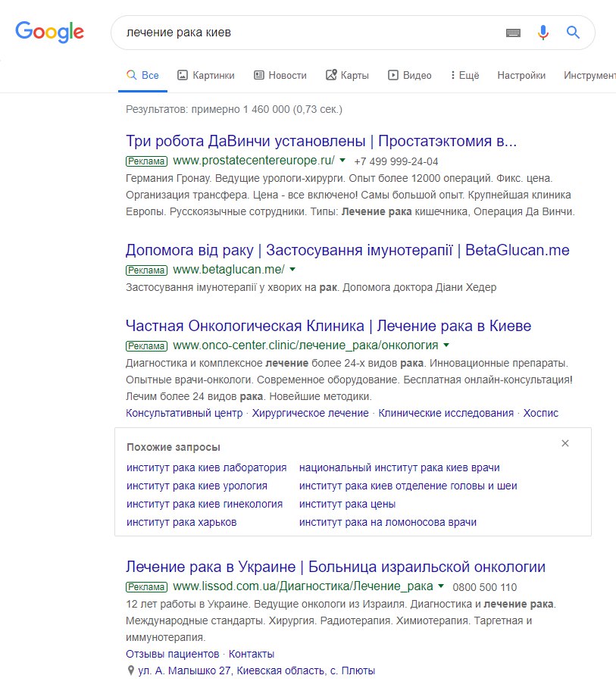Expand the Ещё menu
The width and height of the screenshot is (616, 697).
464,75
